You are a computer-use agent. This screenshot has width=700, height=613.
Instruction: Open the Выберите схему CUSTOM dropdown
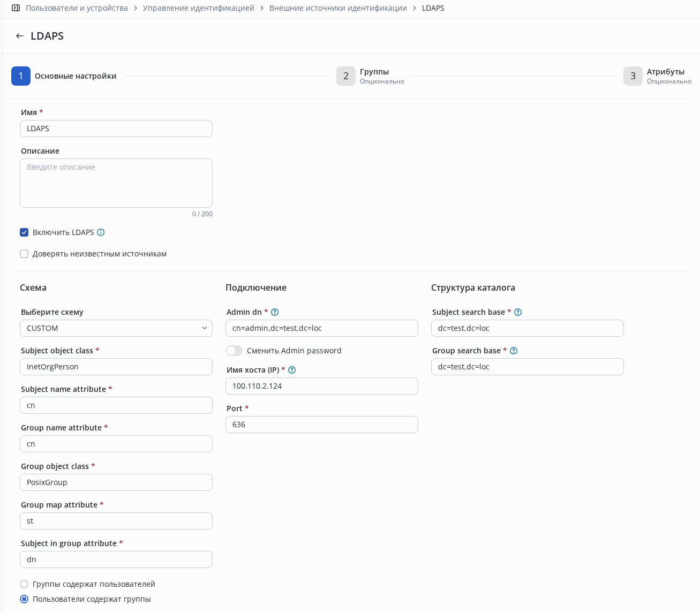click(x=116, y=328)
